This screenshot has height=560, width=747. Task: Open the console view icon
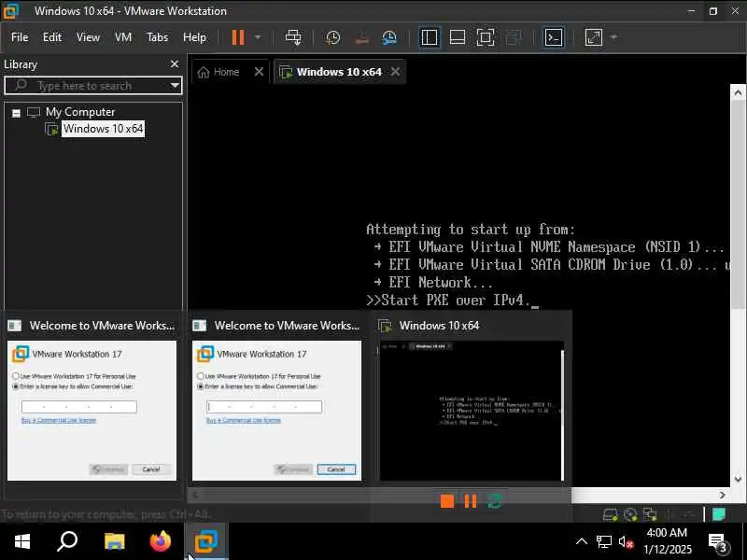(x=554, y=37)
